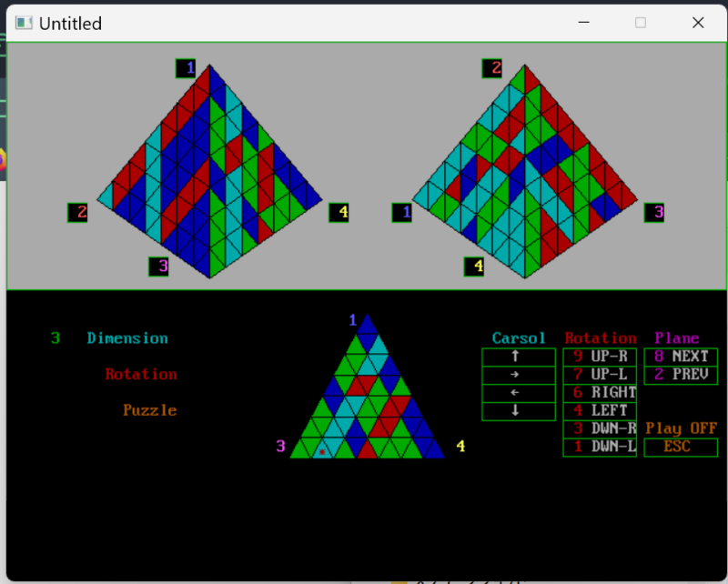Image resolution: width=728 pixels, height=584 pixels.
Task: Click the right arrow cursor box
Action: 518,375
